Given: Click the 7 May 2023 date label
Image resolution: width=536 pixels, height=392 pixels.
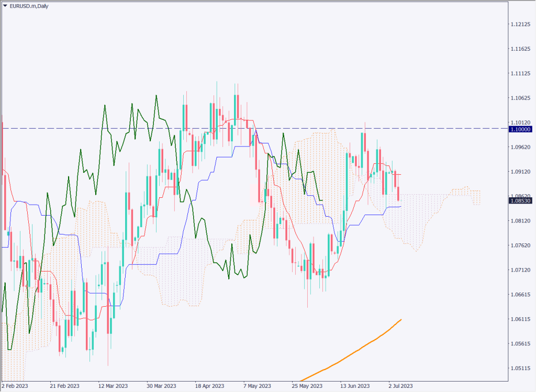Looking at the screenshot, I should point(257,386).
